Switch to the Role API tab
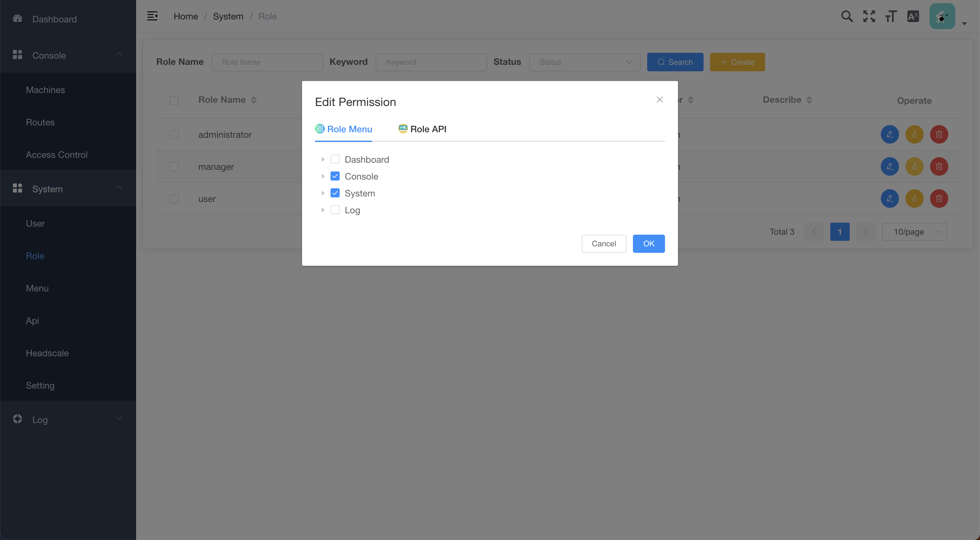980x540 pixels. 422,129
